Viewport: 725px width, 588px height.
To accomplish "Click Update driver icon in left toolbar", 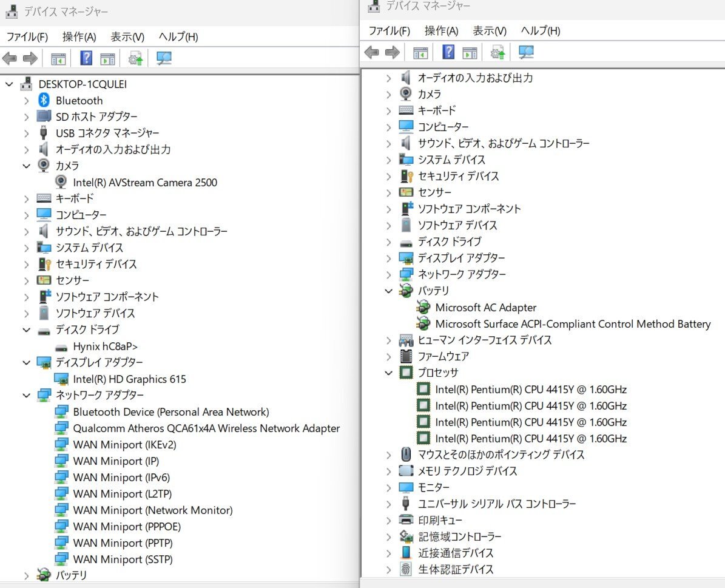I will pos(135,58).
